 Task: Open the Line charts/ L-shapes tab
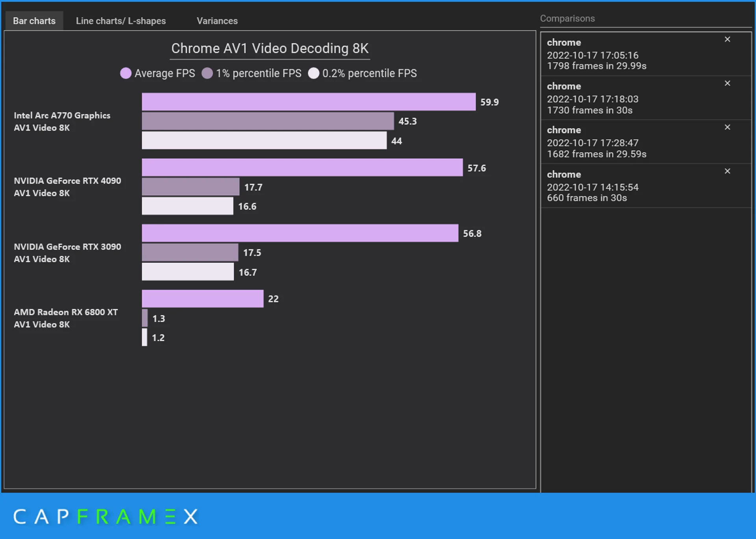(x=121, y=20)
